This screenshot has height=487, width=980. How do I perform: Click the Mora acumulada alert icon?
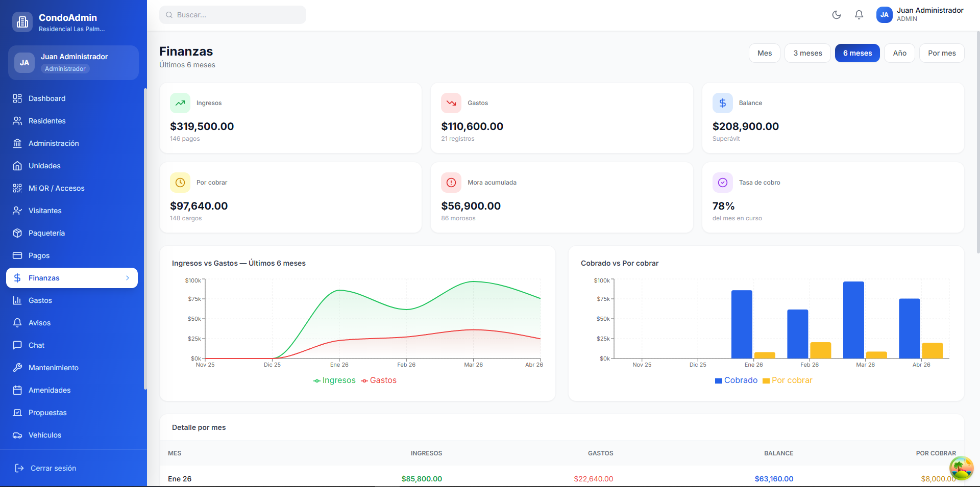pyautogui.click(x=451, y=183)
